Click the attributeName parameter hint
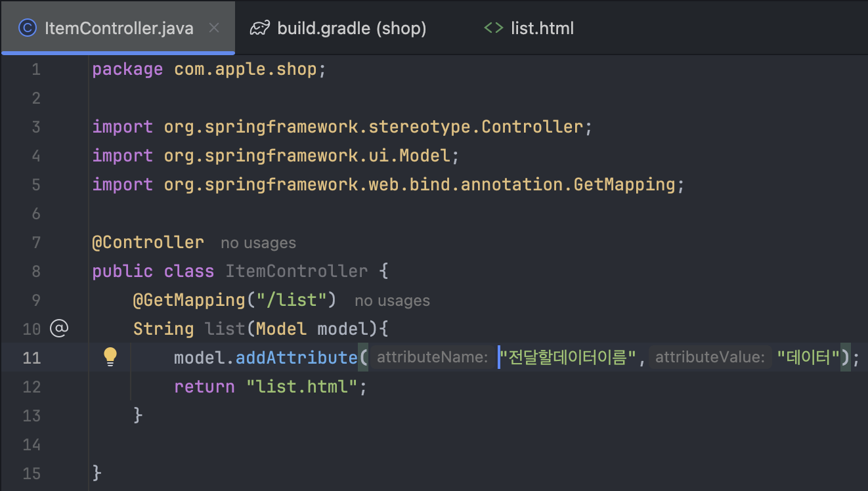 tap(432, 357)
